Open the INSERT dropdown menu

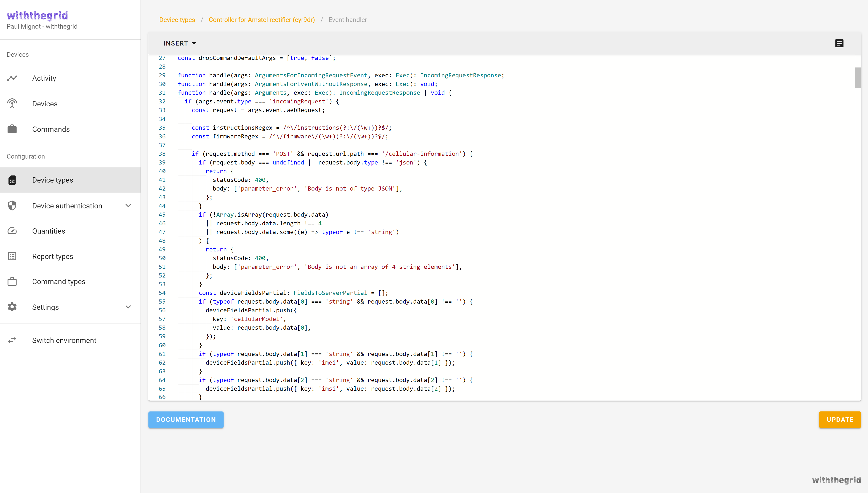coord(180,43)
